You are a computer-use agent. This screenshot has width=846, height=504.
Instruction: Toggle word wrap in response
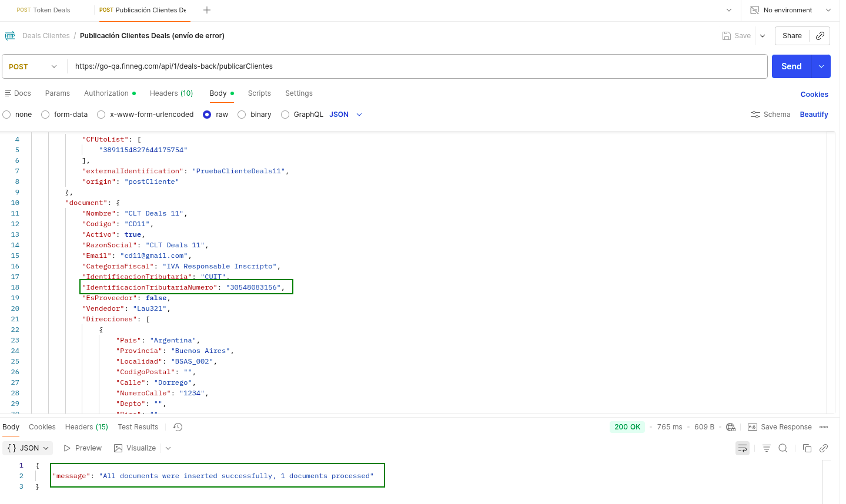point(743,448)
